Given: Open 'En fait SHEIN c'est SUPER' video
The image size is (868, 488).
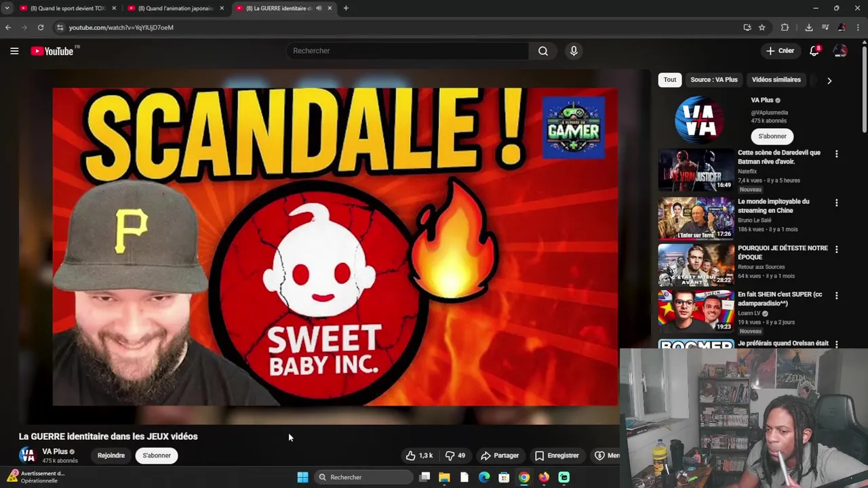Looking at the screenshot, I should (x=780, y=299).
